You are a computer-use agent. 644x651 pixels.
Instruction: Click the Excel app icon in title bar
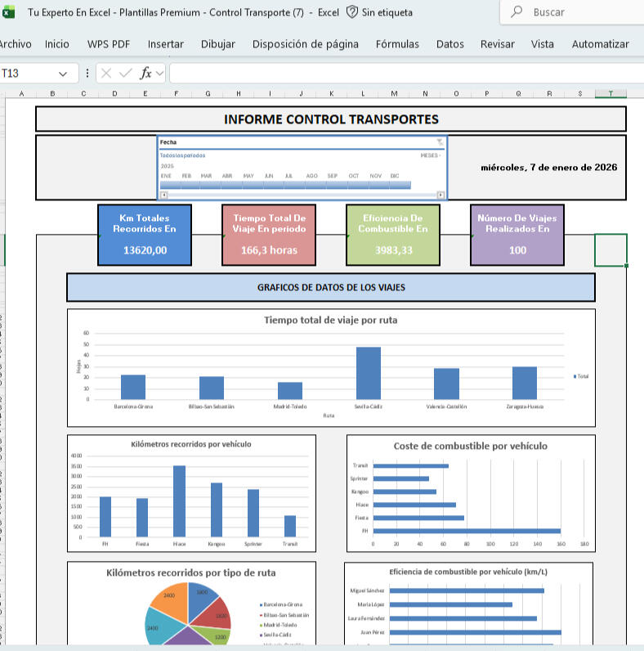(7, 12)
